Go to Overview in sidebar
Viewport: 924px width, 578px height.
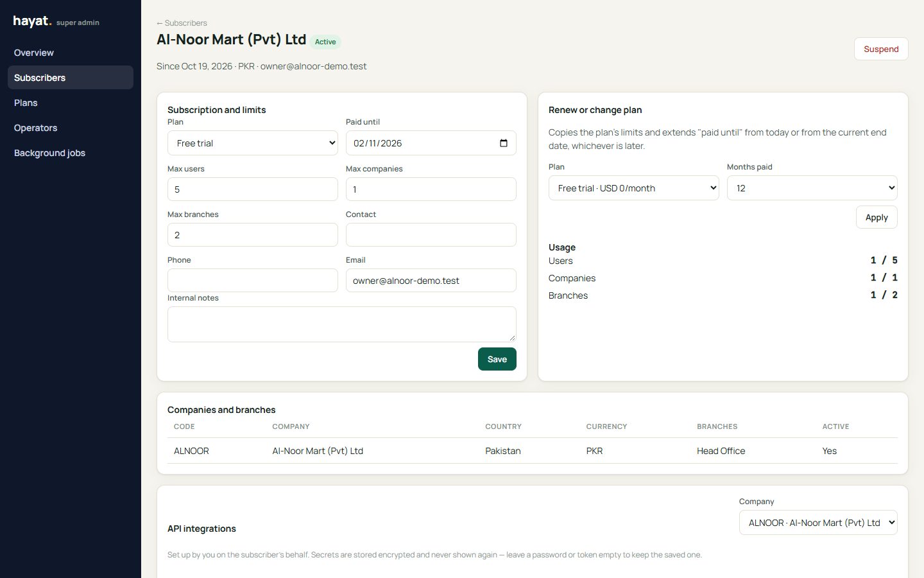pos(71,53)
